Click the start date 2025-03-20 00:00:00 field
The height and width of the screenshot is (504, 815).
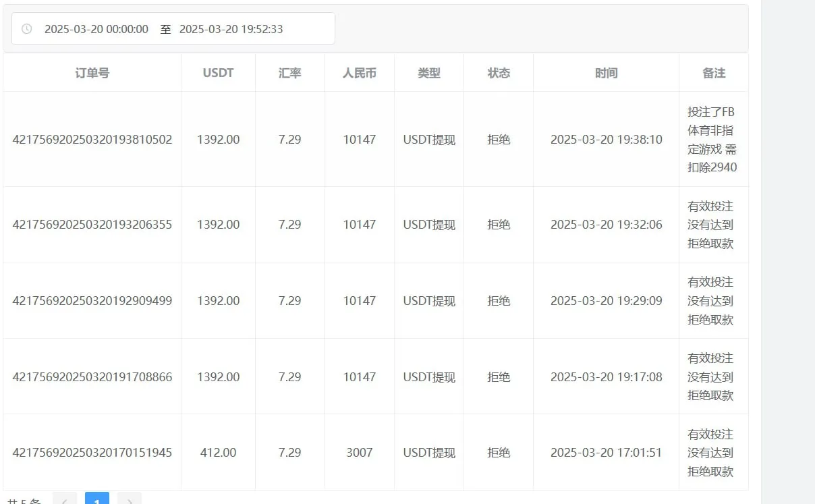96,29
